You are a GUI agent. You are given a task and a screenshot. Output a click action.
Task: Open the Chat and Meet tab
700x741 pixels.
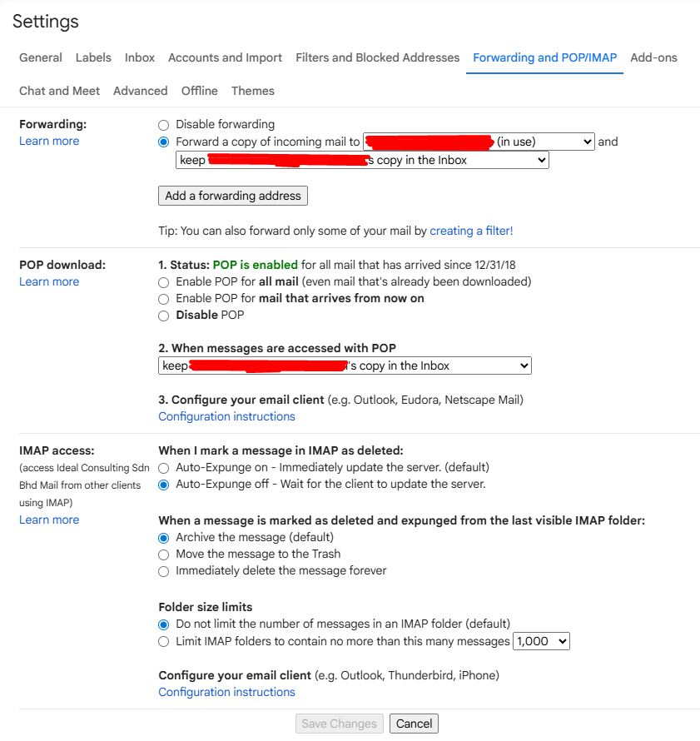coord(59,92)
